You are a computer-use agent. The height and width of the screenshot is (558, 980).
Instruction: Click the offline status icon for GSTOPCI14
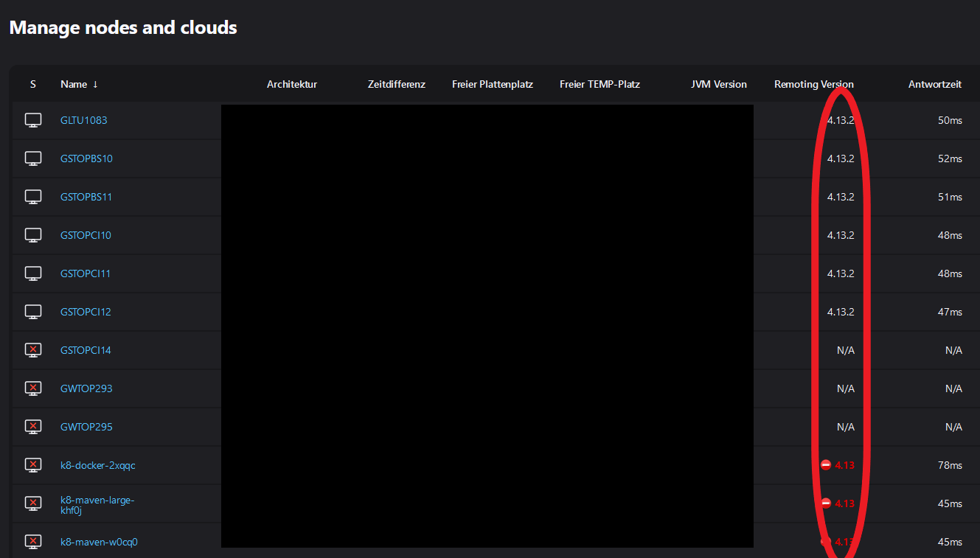point(33,350)
